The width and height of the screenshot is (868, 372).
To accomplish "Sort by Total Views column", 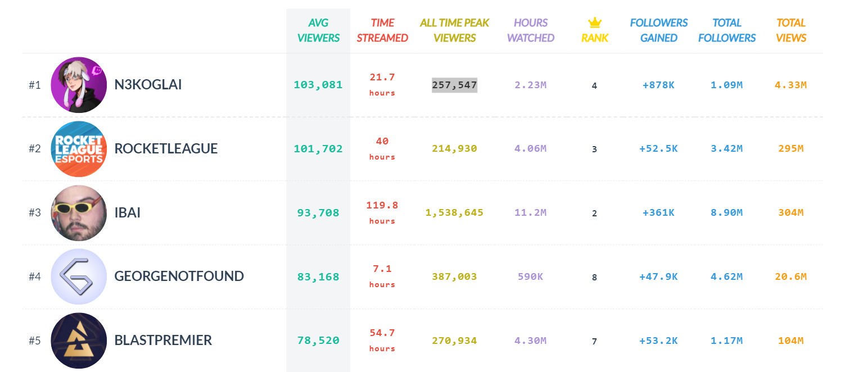I will (x=791, y=30).
